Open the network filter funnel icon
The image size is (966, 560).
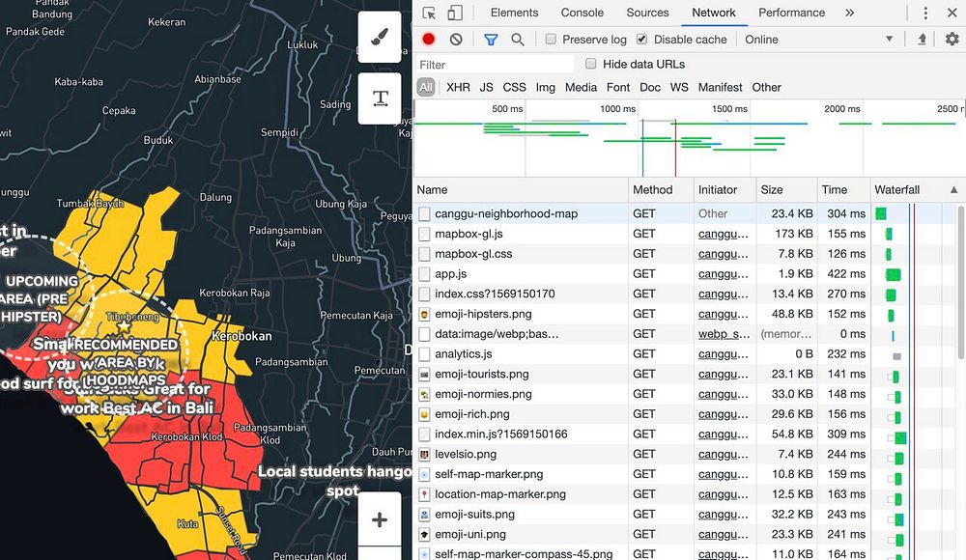coord(491,40)
